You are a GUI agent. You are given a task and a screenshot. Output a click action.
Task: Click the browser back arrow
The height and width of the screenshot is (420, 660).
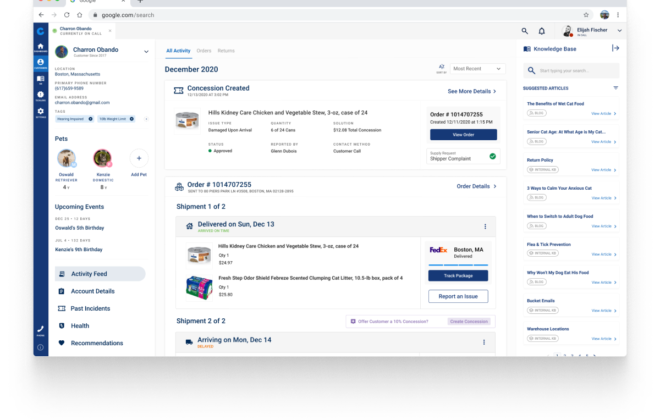coord(41,15)
